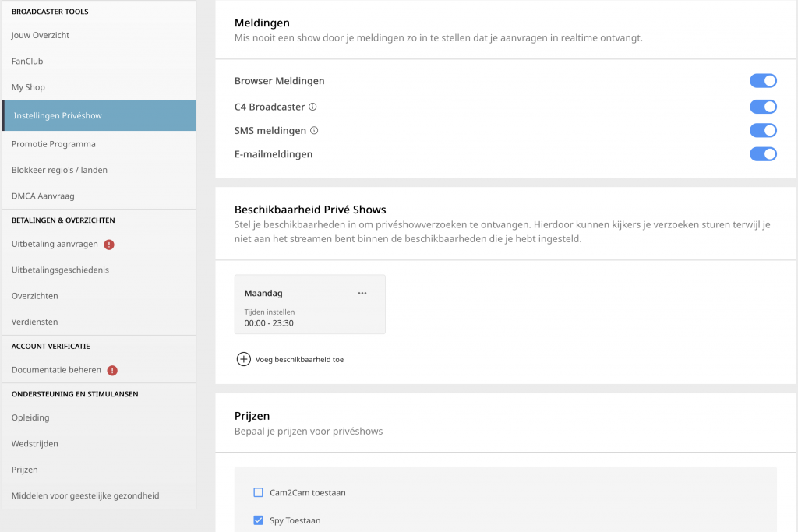Enable Cam2Cam toestaan checkbox
The height and width of the screenshot is (532, 798).
point(259,492)
